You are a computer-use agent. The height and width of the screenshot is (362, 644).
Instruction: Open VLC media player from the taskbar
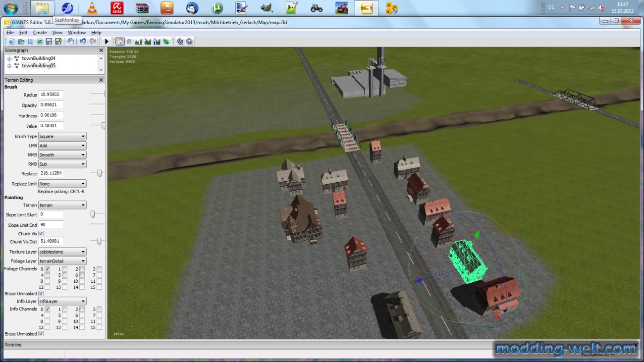[92, 8]
